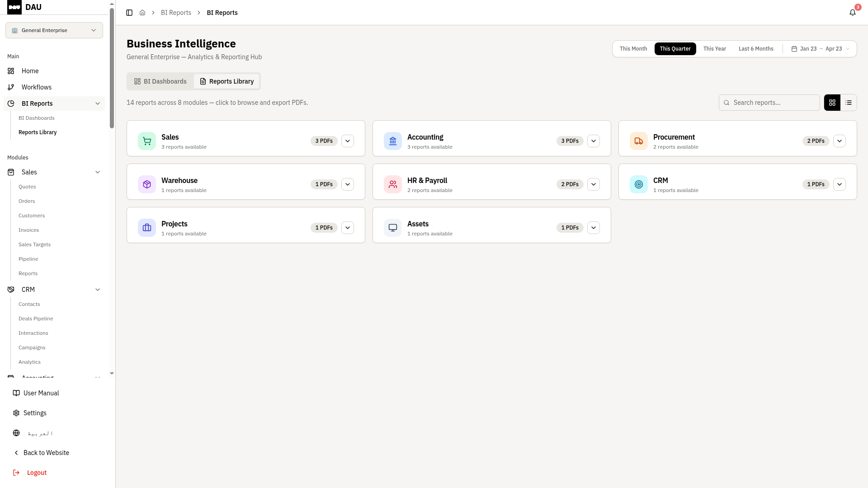
Task: Switch to list view layout
Action: click(x=849, y=103)
